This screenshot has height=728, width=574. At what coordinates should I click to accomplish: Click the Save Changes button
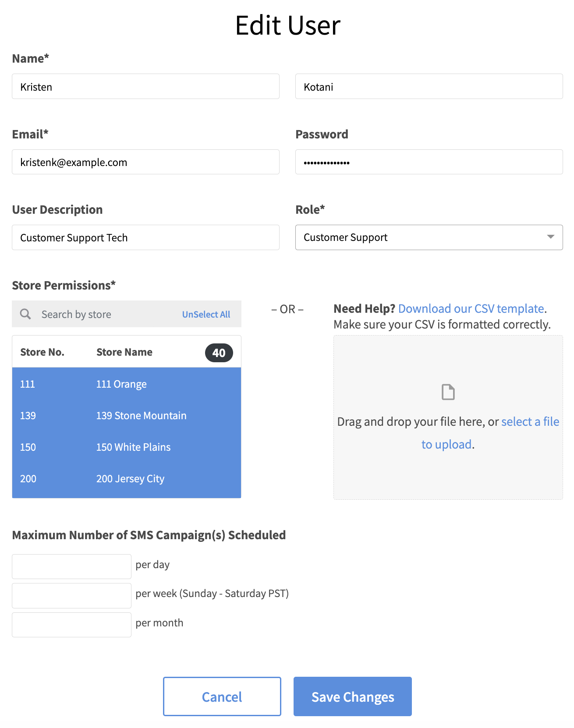(x=352, y=696)
